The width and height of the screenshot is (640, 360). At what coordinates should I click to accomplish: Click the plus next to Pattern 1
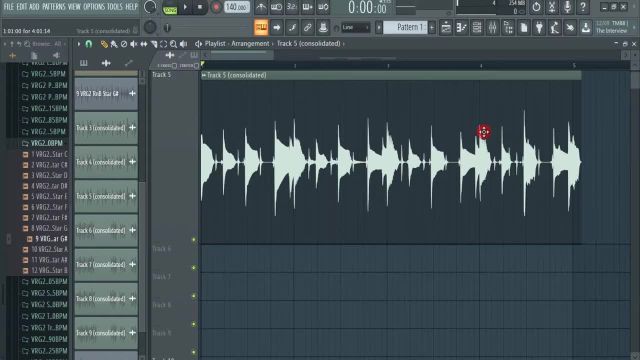pyautogui.click(x=432, y=27)
